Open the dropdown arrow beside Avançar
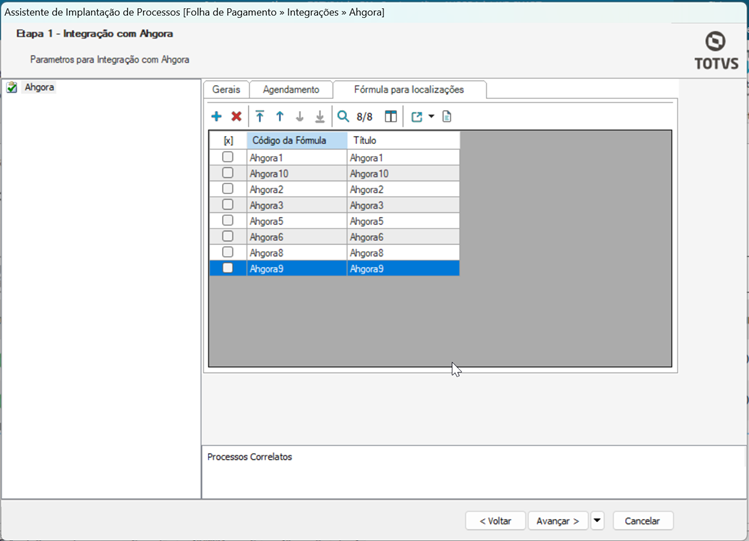This screenshot has height=541, width=749. pyautogui.click(x=597, y=520)
